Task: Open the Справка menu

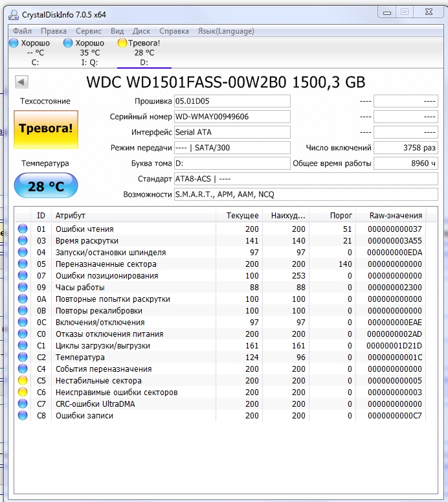Action: pos(174,31)
